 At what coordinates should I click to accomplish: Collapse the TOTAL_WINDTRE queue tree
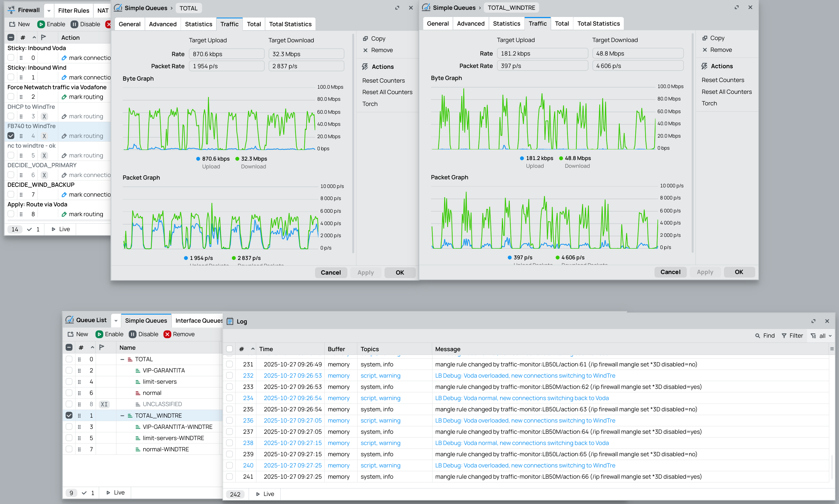(x=122, y=415)
